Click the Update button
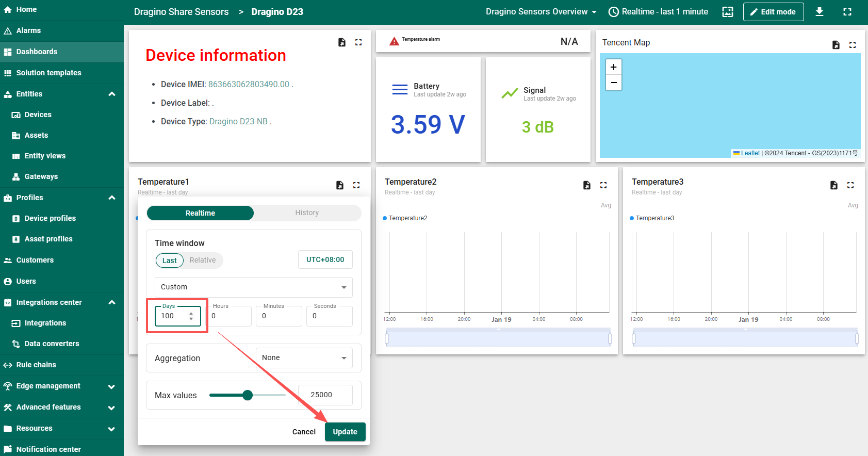The height and width of the screenshot is (456, 868). (x=345, y=432)
